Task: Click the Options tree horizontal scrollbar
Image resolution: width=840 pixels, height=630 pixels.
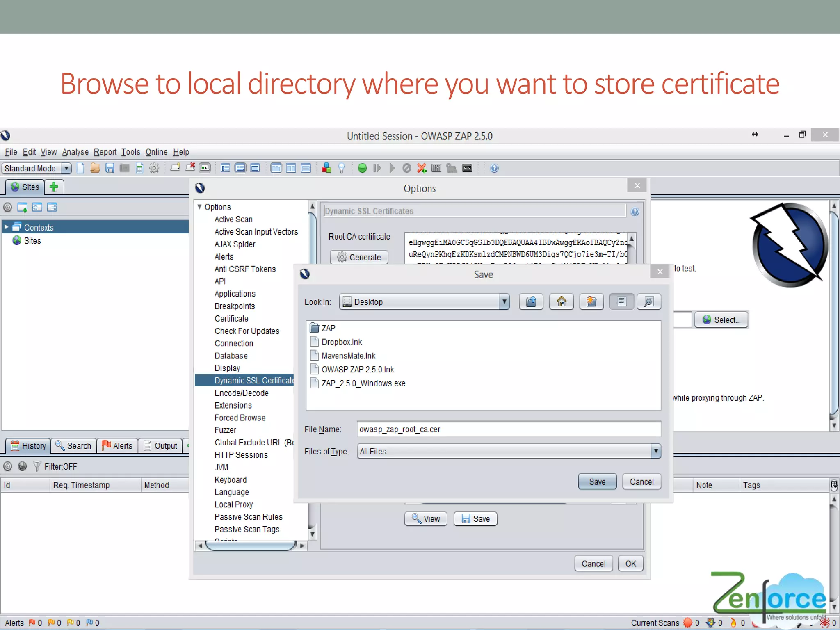Action: click(251, 546)
